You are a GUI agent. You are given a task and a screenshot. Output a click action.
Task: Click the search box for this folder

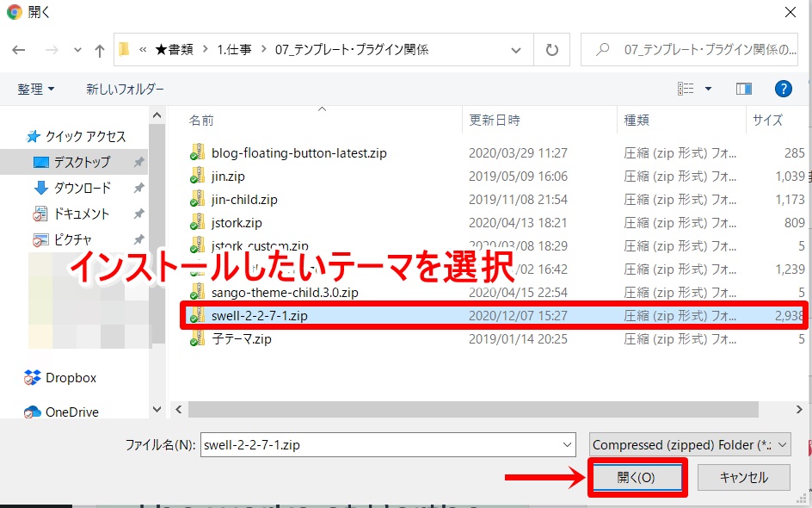click(x=697, y=50)
